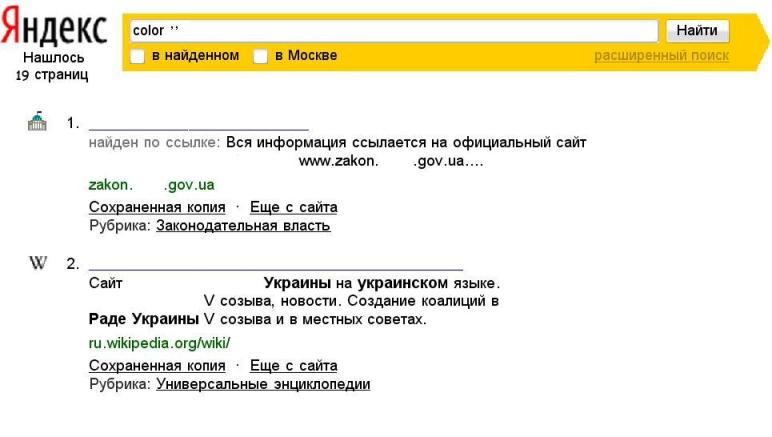
Task: Click the 'Нашлось 19 страниц' text
Action: [53, 66]
